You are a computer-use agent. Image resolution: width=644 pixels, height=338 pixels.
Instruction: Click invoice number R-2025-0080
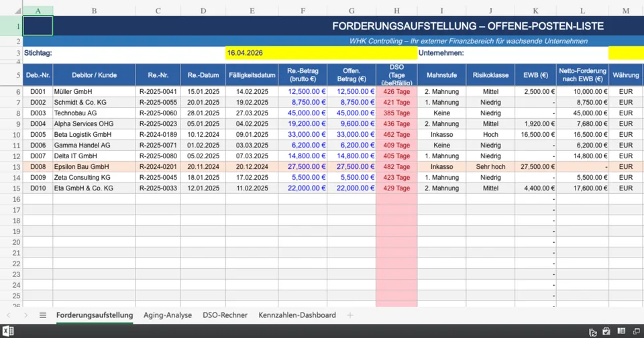click(158, 156)
